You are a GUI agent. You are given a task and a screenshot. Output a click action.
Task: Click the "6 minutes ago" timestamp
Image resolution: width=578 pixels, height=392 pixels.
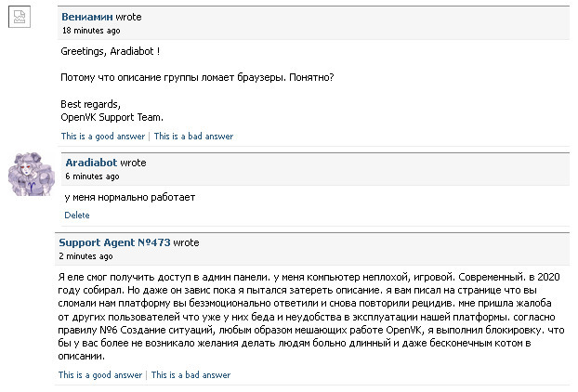tap(92, 176)
